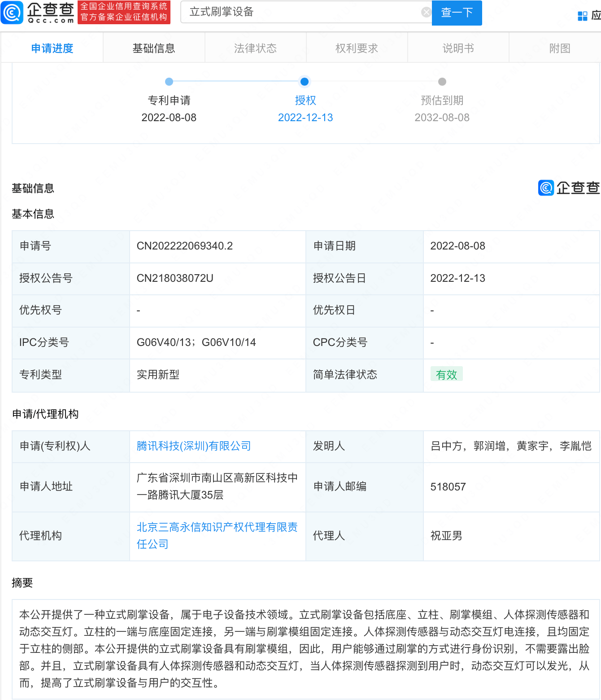Click the applicant address 广东省深圳市南山区
This screenshot has width=601, height=700.
point(185,478)
